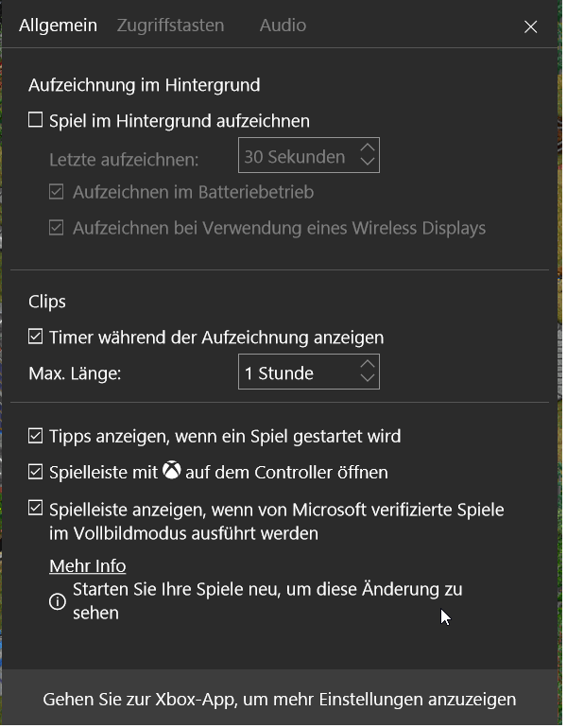The height and width of the screenshot is (728, 567).
Task: Open the Max. Länge 1 Stunde dropdown
Action: [x=298, y=373]
